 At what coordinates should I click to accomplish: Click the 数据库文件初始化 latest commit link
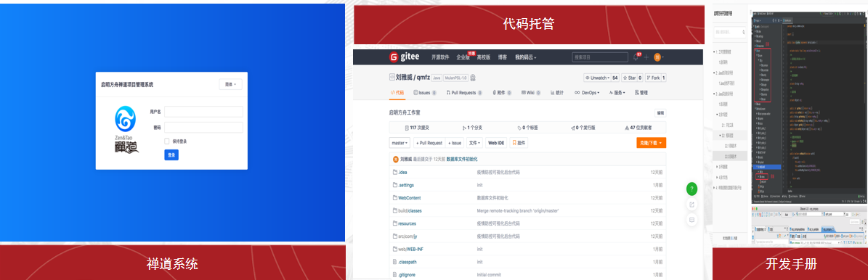[x=462, y=159]
